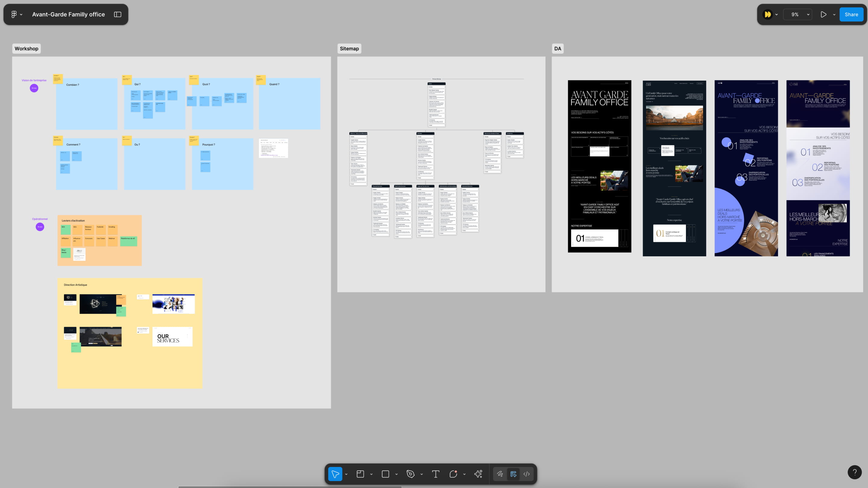Select the Text tool
This screenshot has height=488, width=868.
click(435, 474)
